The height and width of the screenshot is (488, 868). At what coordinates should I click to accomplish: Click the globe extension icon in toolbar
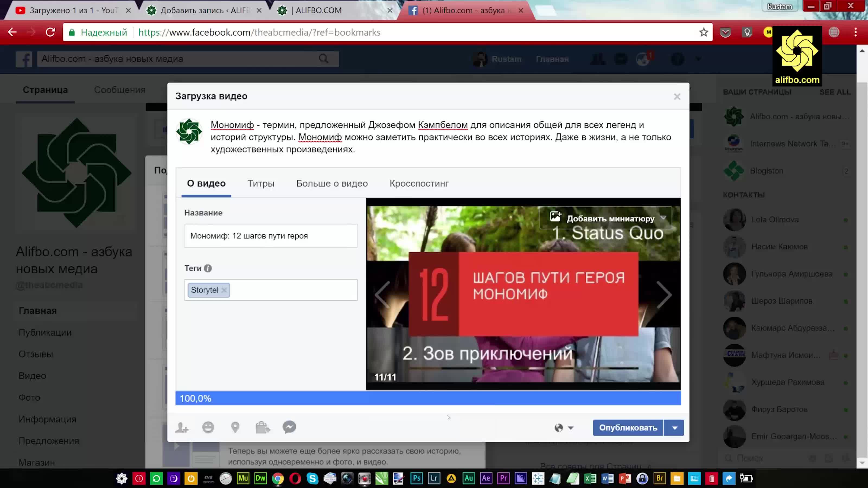click(x=834, y=32)
